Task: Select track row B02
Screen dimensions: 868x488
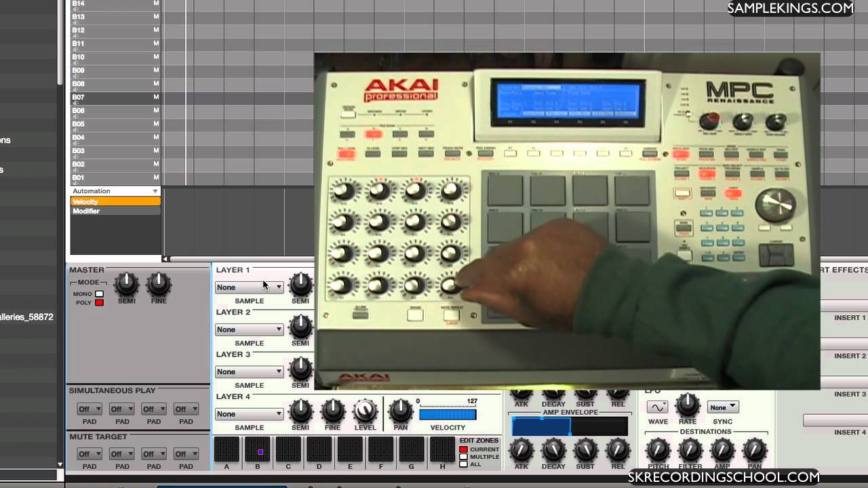Action: (x=115, y=164)
